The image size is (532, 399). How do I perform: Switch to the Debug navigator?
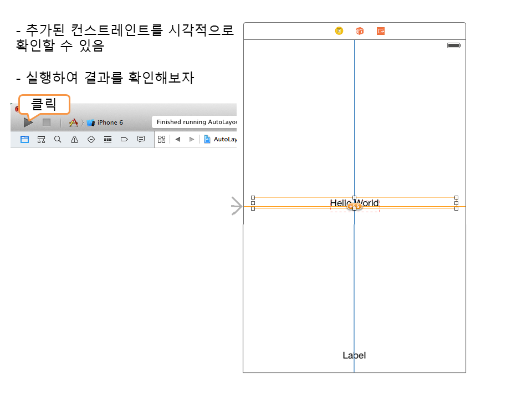coord(108,139)
